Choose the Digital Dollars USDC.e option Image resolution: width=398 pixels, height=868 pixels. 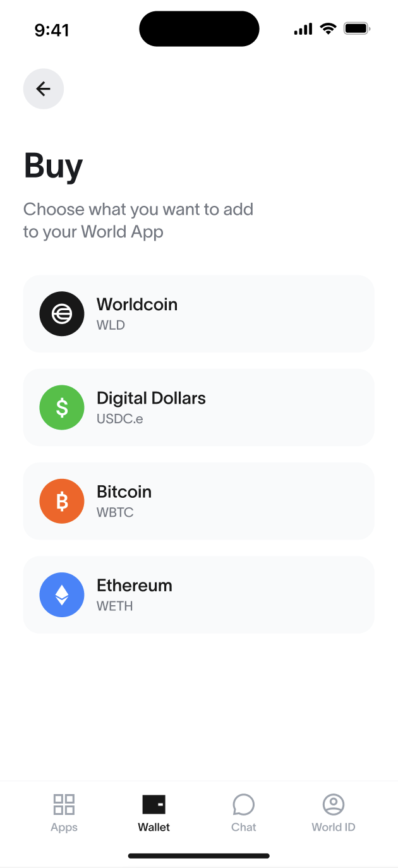point(199,407)
